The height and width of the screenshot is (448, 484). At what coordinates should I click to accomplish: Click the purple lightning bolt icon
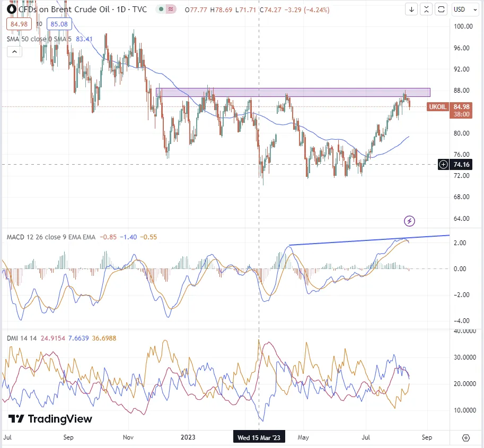click(x=409, y=221)
